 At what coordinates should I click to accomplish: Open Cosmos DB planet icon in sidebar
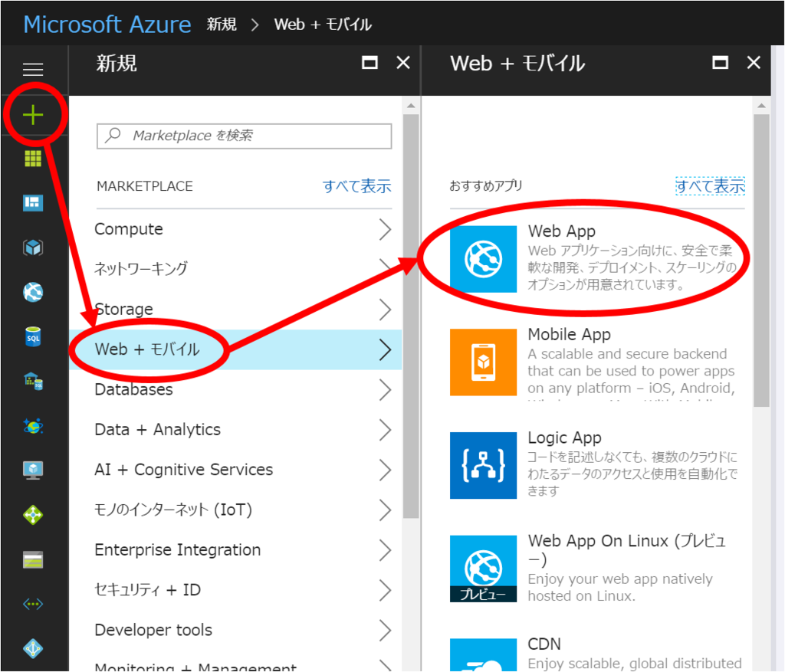tap(33, 426)
